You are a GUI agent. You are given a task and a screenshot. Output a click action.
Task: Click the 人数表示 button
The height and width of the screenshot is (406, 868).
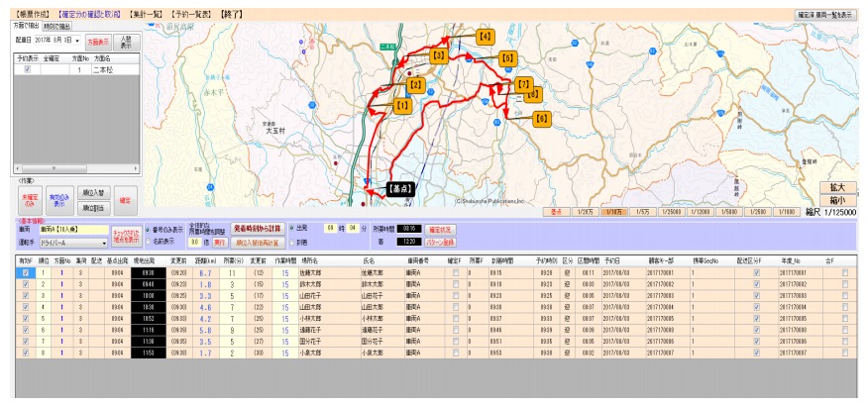pyautogui.click(x=126, y=43)
